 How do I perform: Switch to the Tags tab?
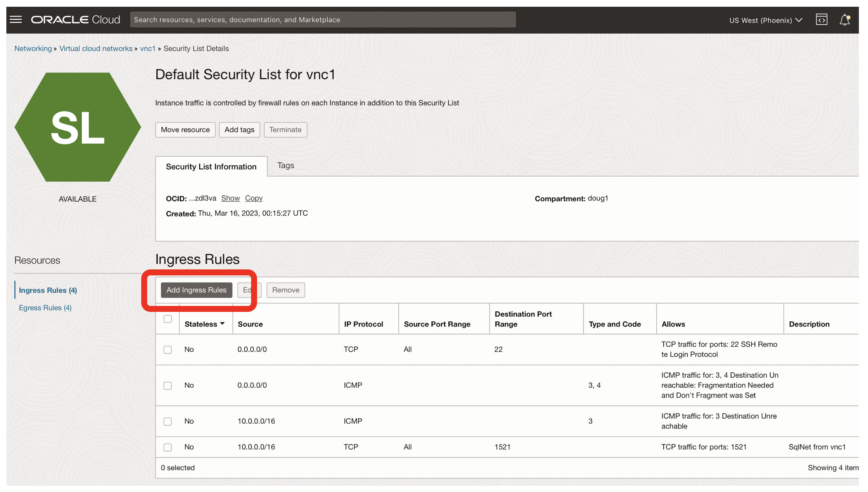[285, 165]
